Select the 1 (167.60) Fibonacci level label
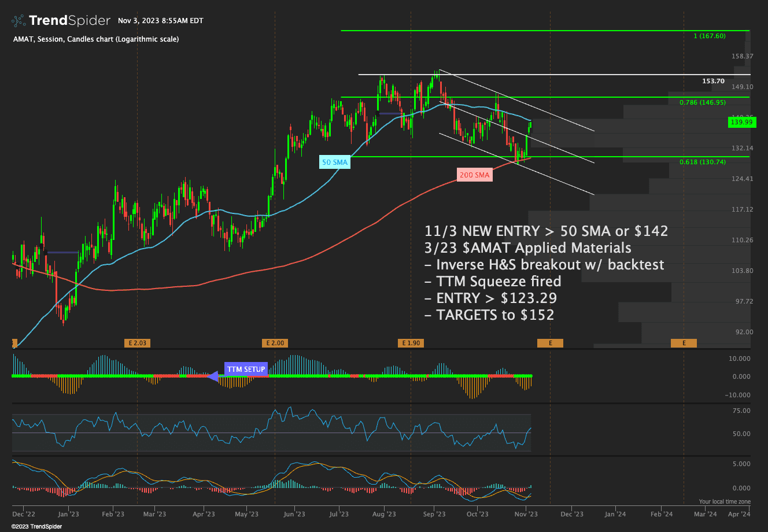Image resolution: width=768 pixels, height=532 pixels. (x=709, y=36)
